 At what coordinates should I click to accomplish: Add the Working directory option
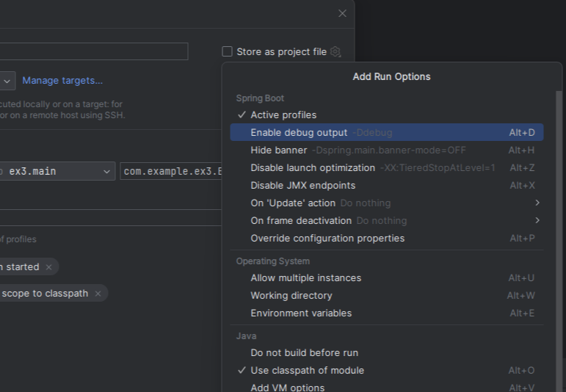[x=387, y=296]
